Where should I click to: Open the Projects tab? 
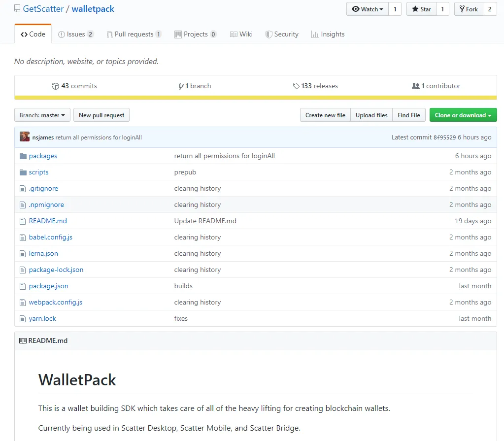pyautogui.click(x=196, y=34)
